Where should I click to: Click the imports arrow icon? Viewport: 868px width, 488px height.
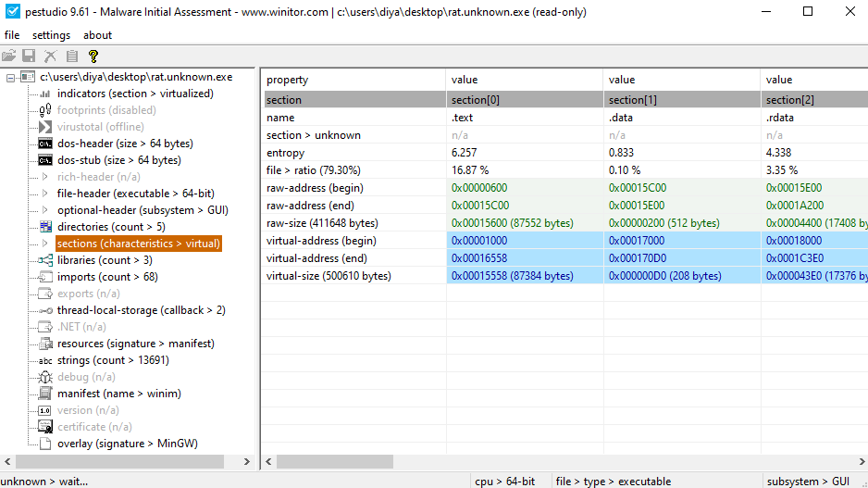point(45,276)
